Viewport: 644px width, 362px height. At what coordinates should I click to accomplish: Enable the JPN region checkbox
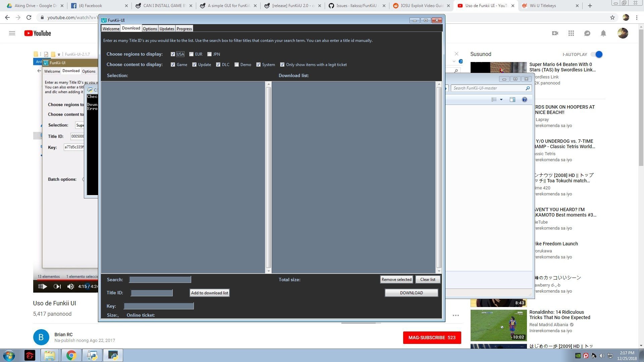(x=209, y=54)
